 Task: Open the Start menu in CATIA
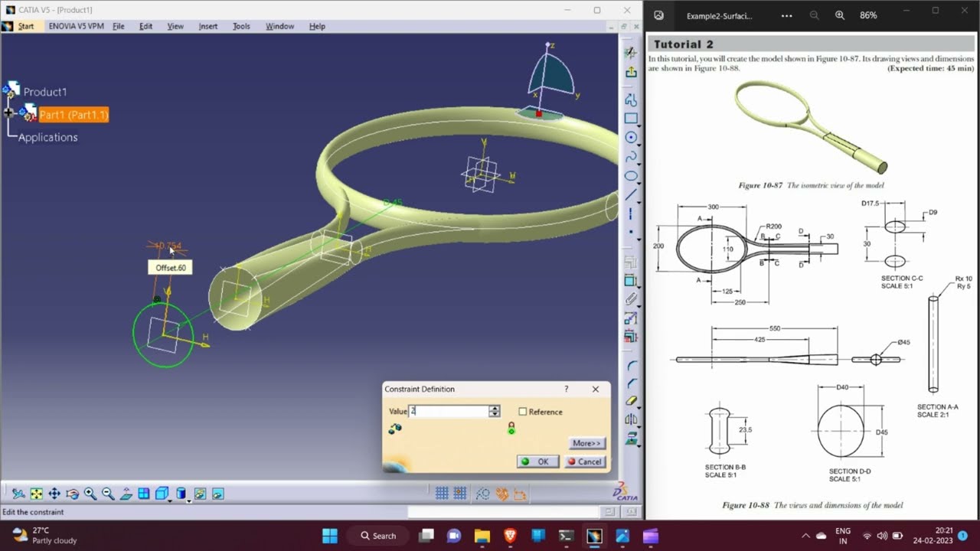26,26
